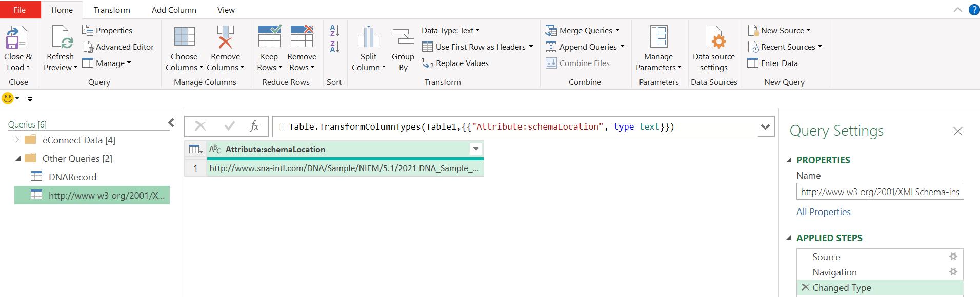Select row number 1
This screenshot has width=980, height=297.
[195, 168]
